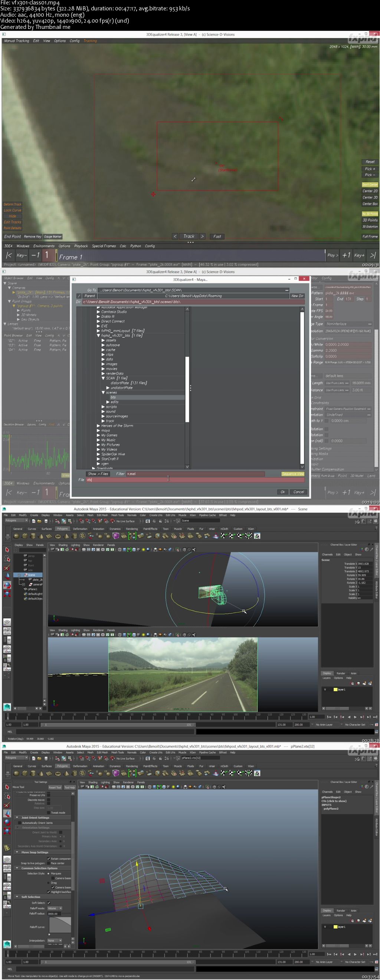Screen dimensions: 380x980
Task: Click skip-to-first-frame |< icon in zoomed tracking 3DE window
Action: coord(9,255)
